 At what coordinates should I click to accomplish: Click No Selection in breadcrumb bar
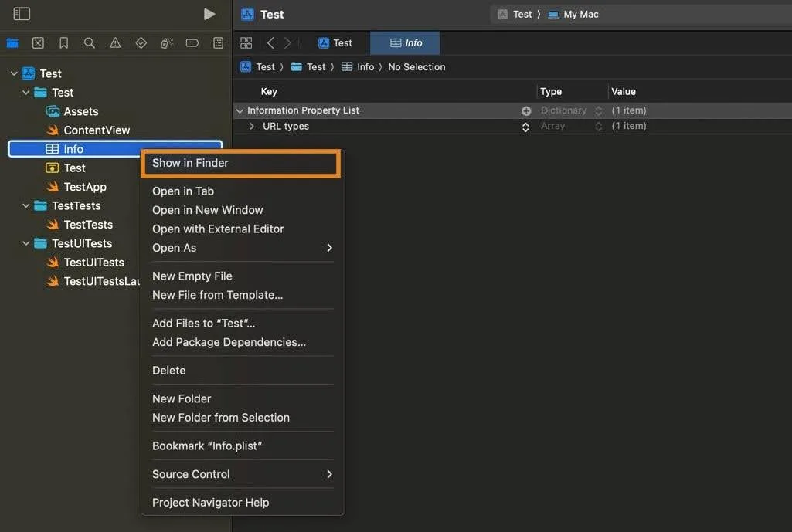tap(416, 67)
